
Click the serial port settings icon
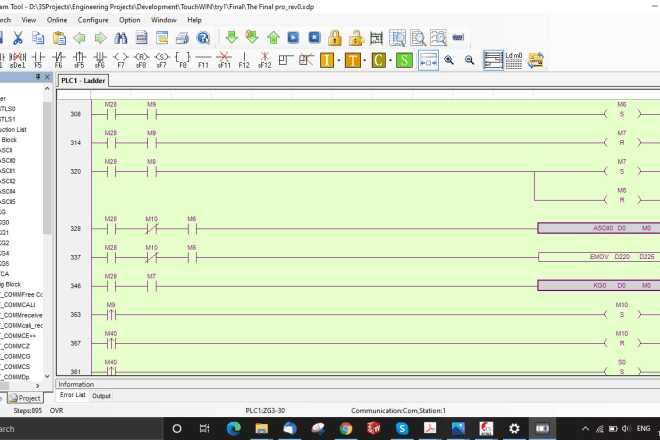[458, 37]
